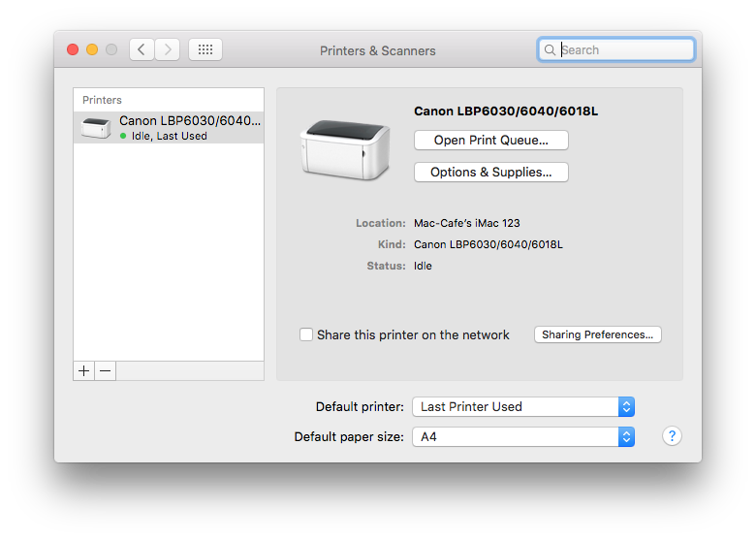Click the Default paper size label

[349, 437]
